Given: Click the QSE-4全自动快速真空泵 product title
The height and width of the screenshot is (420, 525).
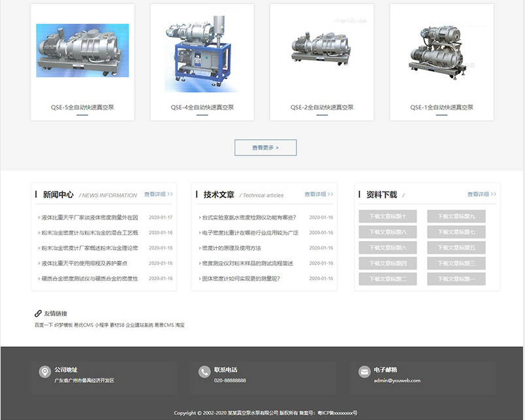Looking at the screenshot, I should tap(202, 107).
